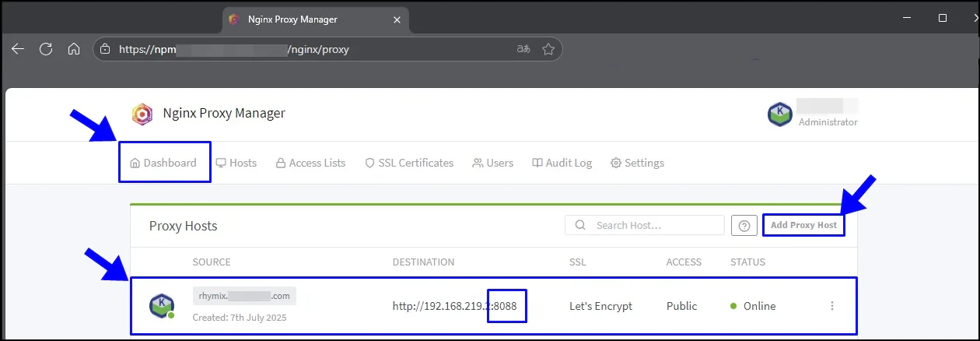Click the rhymix source domain badge
Image resolution: width=980 pixels, height=341 pixels.
[x=244, y=296]
